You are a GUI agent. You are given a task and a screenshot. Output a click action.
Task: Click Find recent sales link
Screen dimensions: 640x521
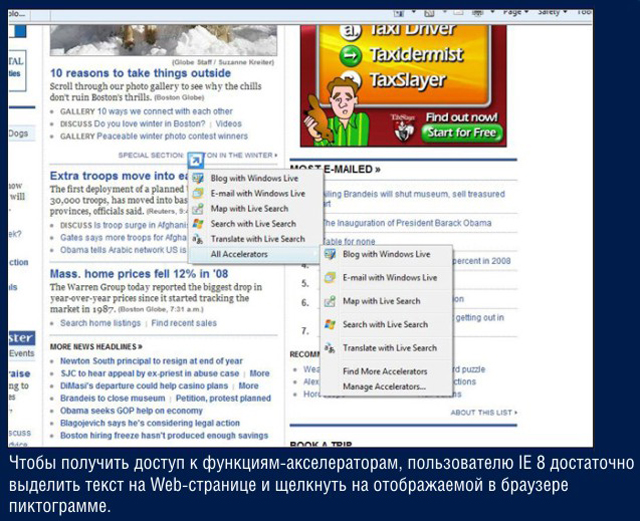184,323
